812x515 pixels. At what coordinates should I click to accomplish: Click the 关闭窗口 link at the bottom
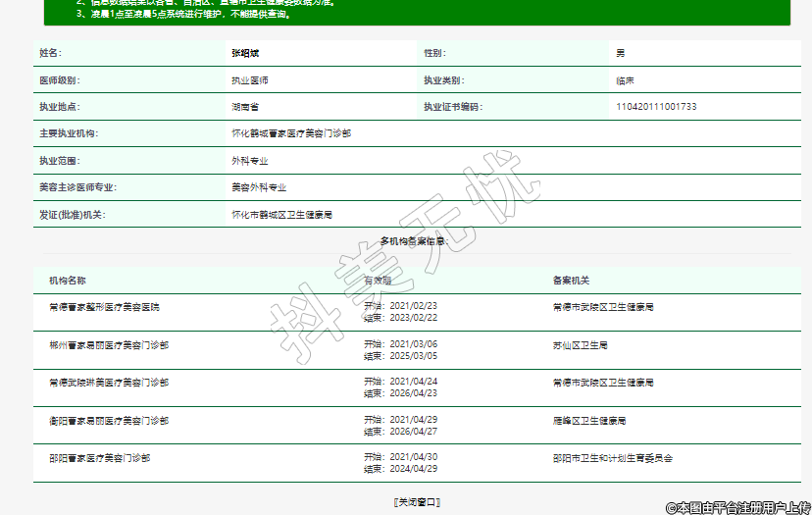coord(416,502)
